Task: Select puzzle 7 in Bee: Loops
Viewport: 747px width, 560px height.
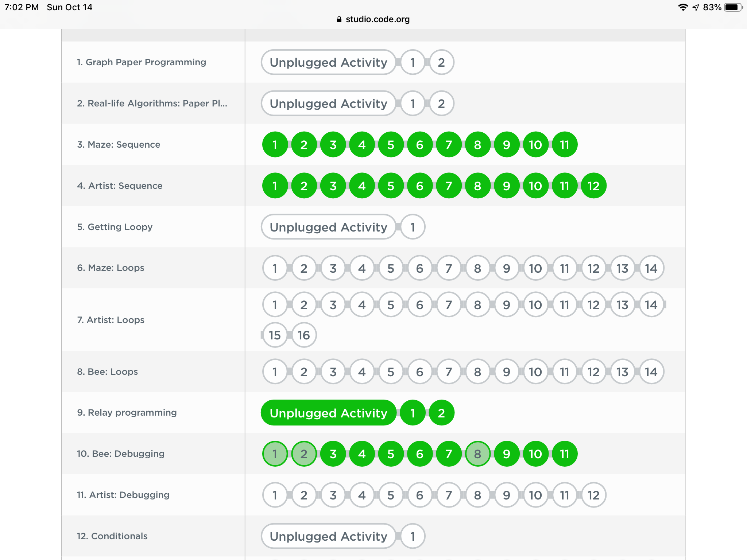Action: click(449, 372)
